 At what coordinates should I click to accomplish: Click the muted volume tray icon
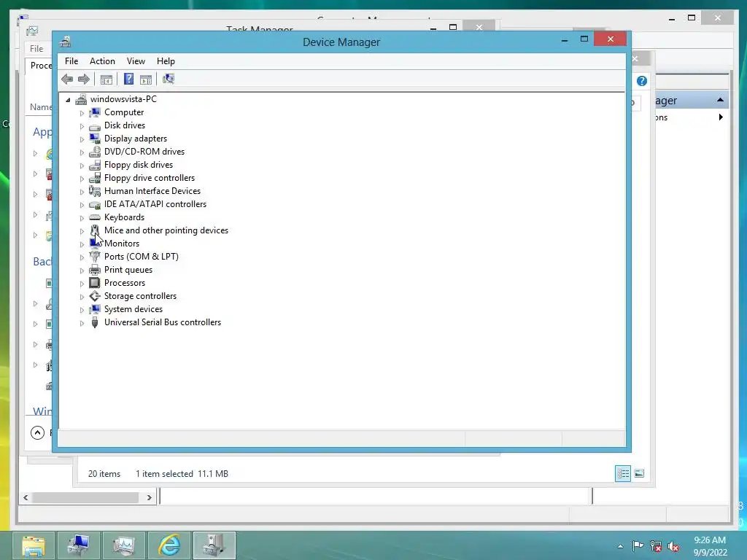[x=673, y=546]
